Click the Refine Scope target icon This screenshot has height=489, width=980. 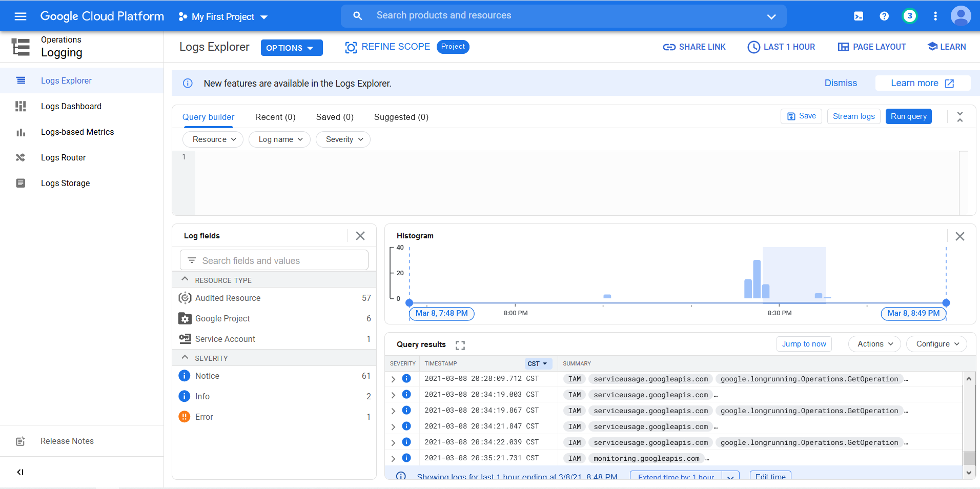(351, 48)
